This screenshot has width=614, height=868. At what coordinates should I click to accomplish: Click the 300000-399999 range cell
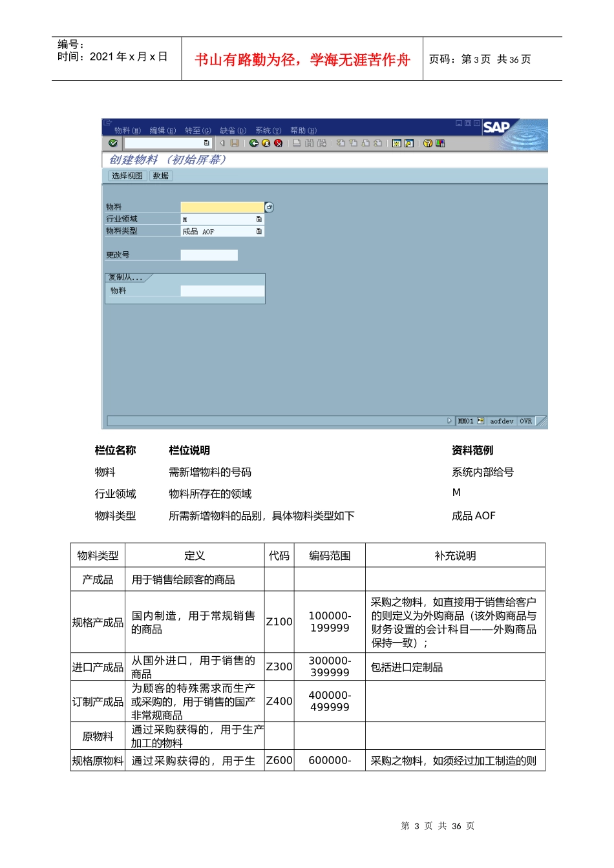[x=330, y=666]
